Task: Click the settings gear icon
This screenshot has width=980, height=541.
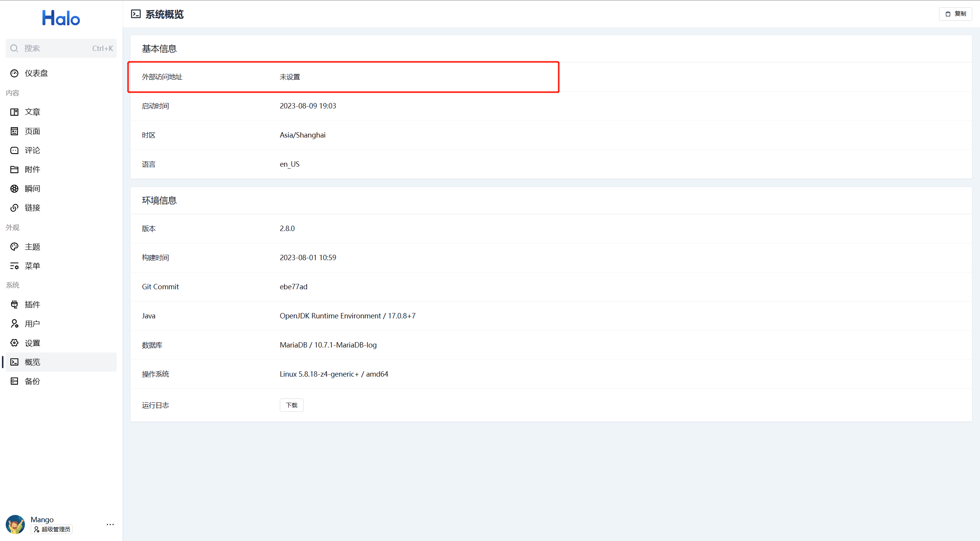Action: 14,343
